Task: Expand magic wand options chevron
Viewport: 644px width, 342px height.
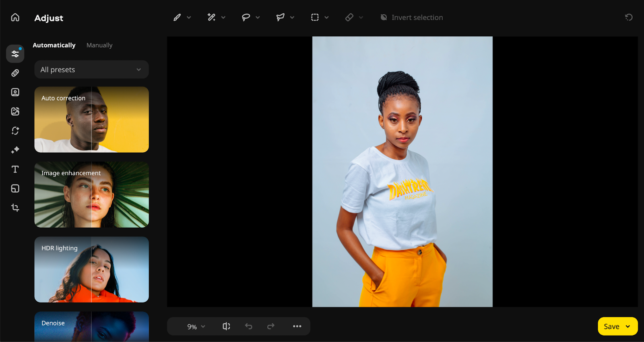Action: tap(223, 17)
